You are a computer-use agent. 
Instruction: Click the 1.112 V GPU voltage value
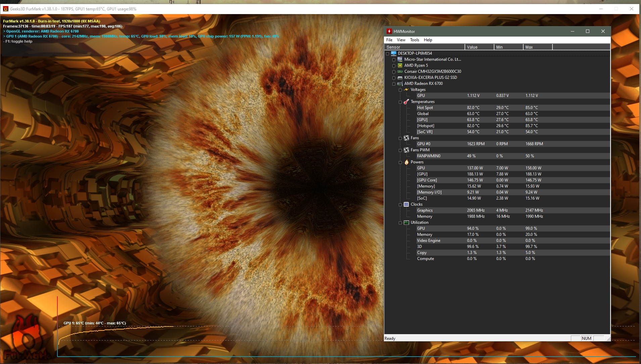coord(473,96)
